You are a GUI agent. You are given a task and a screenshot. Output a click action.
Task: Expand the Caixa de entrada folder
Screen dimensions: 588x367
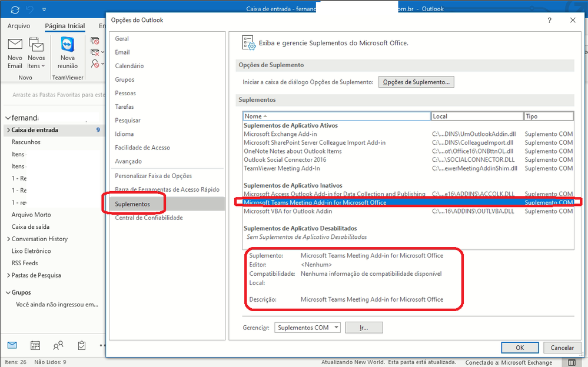[8, 130]
